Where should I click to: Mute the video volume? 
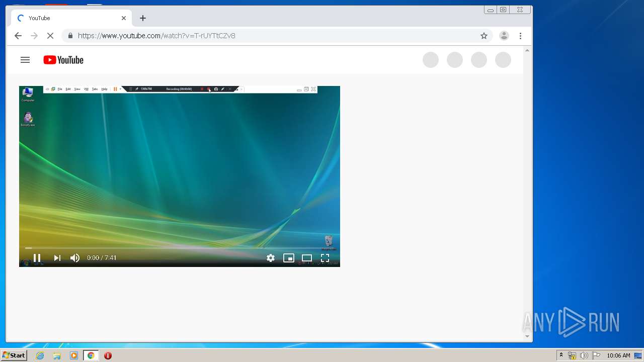(75, 258)
